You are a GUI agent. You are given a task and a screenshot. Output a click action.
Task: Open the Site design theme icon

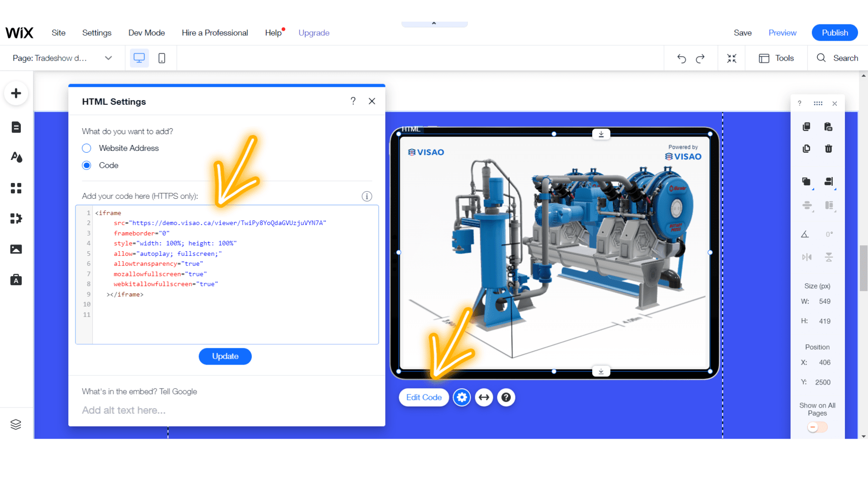click(x=16, y=157)
